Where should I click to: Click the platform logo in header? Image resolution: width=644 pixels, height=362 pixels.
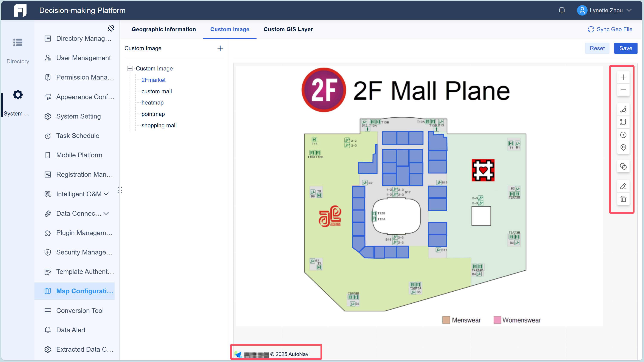click(20, 10)
